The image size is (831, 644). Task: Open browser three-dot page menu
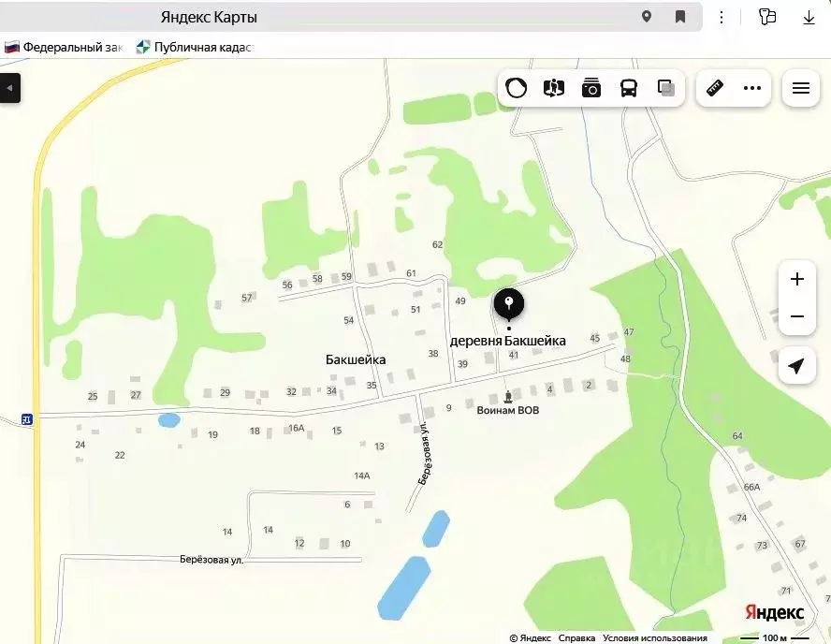pyautogui.click(x=722, y=17)
